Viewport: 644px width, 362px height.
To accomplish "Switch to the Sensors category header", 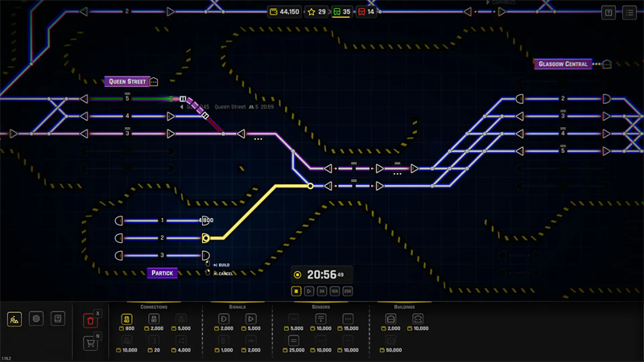I will (x=320, y=307).
